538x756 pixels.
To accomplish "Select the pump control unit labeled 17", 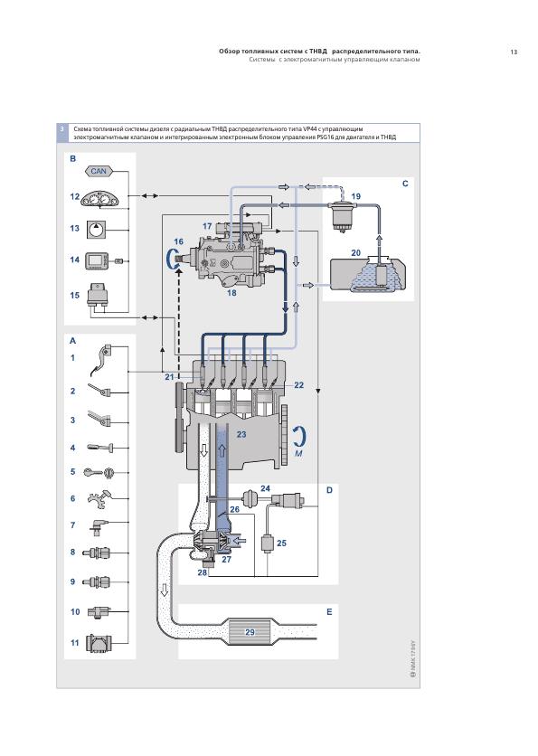I will (x=240, y=228).
